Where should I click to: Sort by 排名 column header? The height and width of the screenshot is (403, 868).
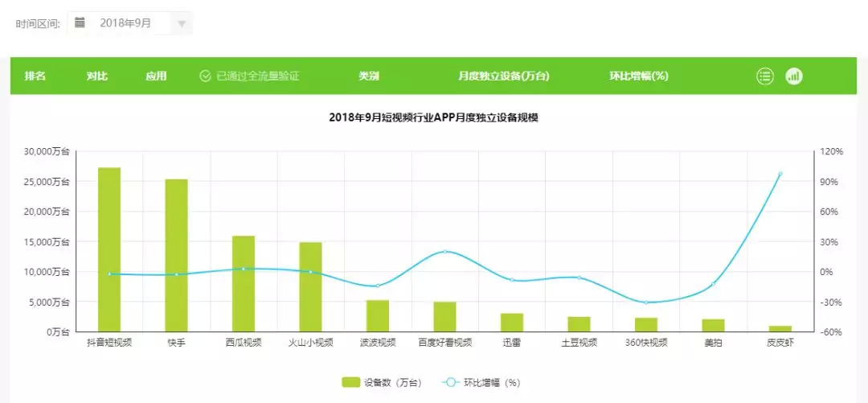(35, 76)
